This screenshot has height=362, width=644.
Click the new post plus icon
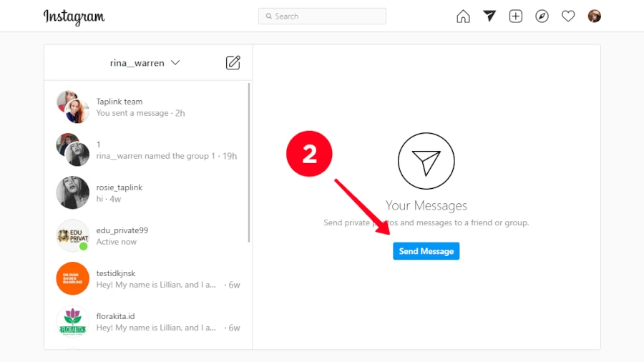(x=515, y=16)
